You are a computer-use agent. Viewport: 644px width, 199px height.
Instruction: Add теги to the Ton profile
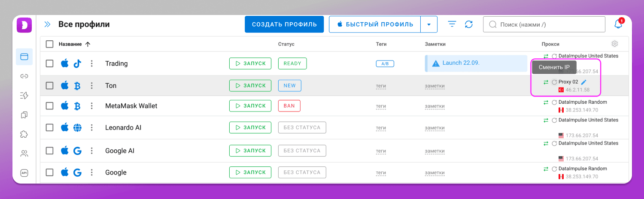pyautogui.click(x=381, y=86)
